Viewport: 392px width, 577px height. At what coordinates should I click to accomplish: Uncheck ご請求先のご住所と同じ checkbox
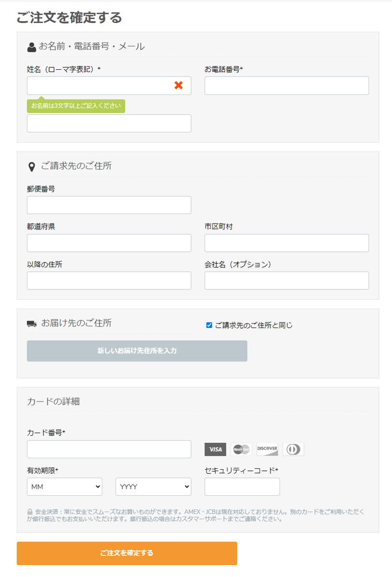[209, 325]
